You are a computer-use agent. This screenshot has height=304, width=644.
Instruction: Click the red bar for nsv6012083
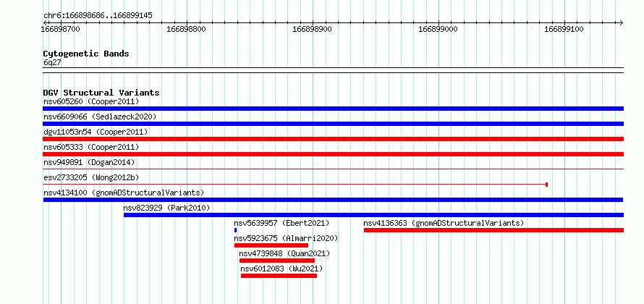pyautogui.click(x=279, y=276)
